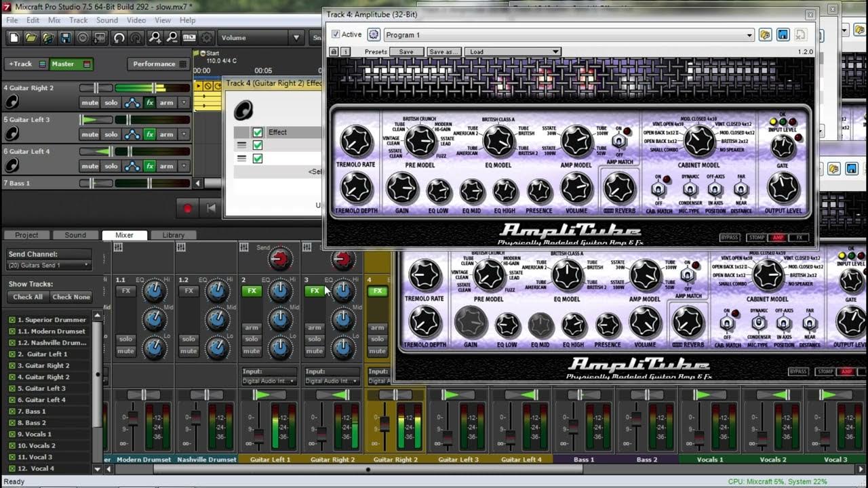Click the Save preset button in Amplitube
The height and width of the screenshot is (488, 868).
[x=406, y=52]
